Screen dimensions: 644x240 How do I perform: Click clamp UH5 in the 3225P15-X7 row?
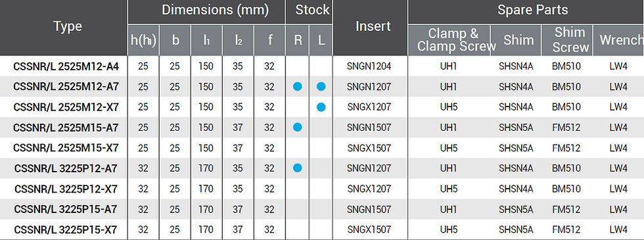pos(448,229)
